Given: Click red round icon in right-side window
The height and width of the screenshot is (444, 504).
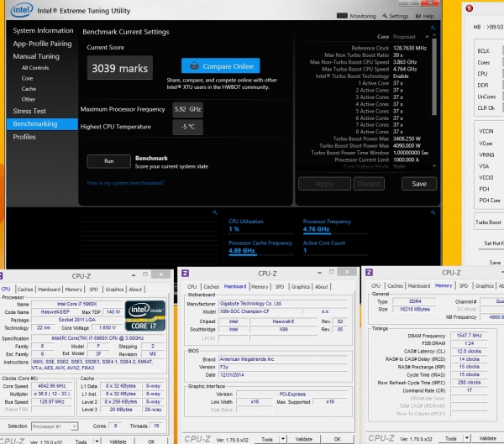Looking at the screenshot, I should [x=470, y=8].
